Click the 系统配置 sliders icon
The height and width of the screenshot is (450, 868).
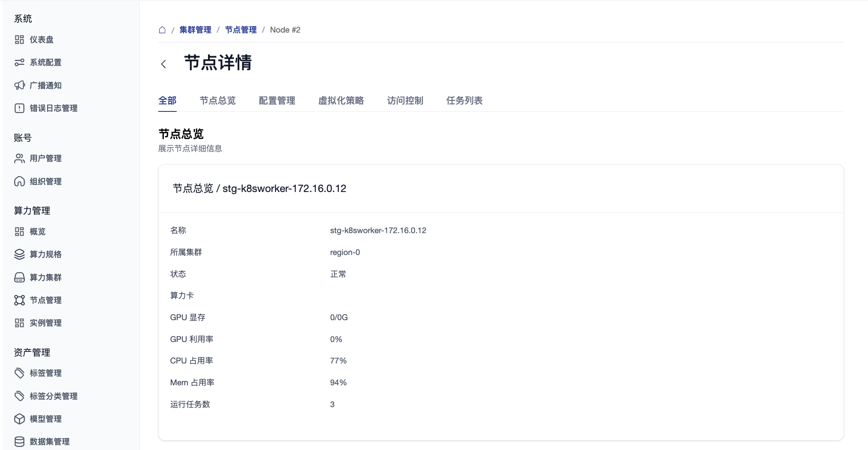coord(19,63)
